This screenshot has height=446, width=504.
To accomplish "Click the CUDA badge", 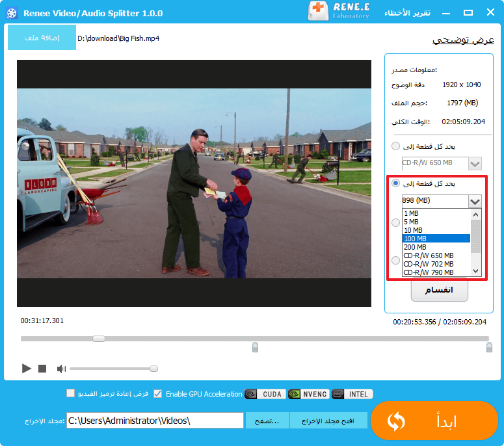I will pos(265,394).
